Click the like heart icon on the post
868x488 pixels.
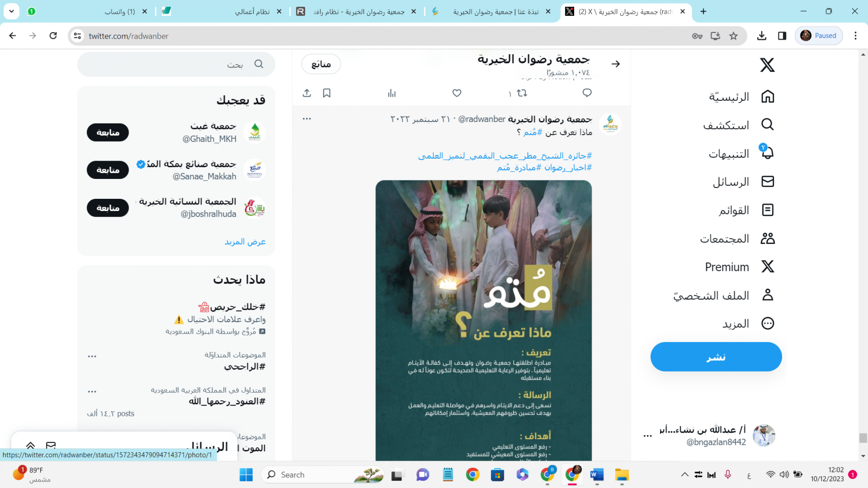[457, 93]
